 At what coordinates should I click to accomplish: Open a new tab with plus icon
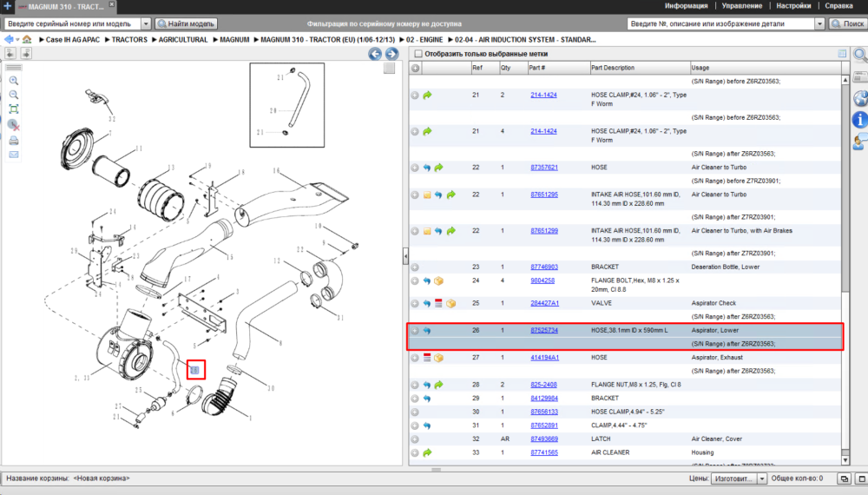point(7,6)
